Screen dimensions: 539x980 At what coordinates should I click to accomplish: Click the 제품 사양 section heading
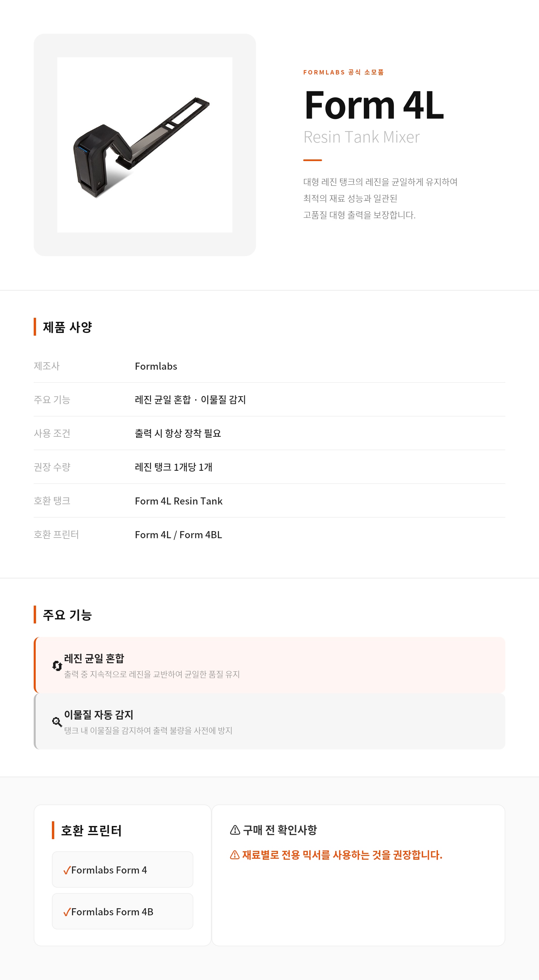(x=67, y=327)
